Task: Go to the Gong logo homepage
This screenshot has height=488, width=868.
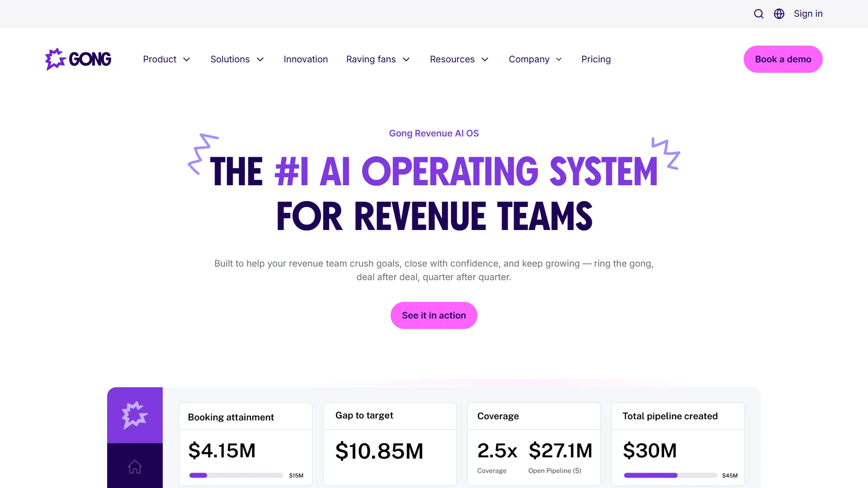Action: click(x=78, y=59)
